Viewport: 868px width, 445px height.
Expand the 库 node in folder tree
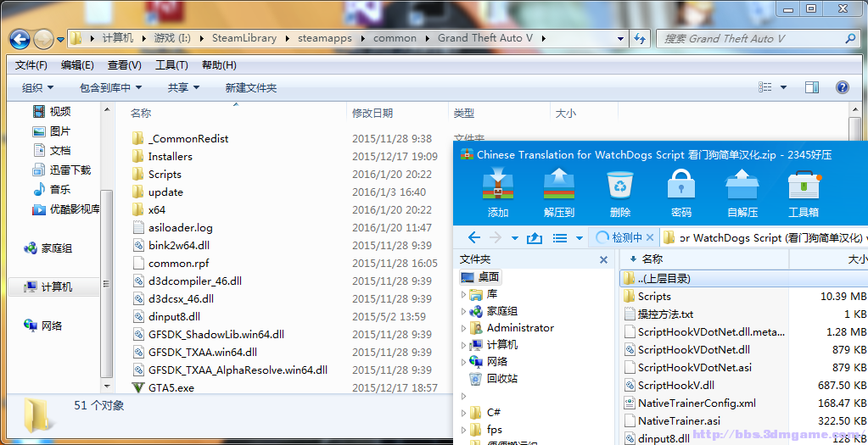[464, 295]
